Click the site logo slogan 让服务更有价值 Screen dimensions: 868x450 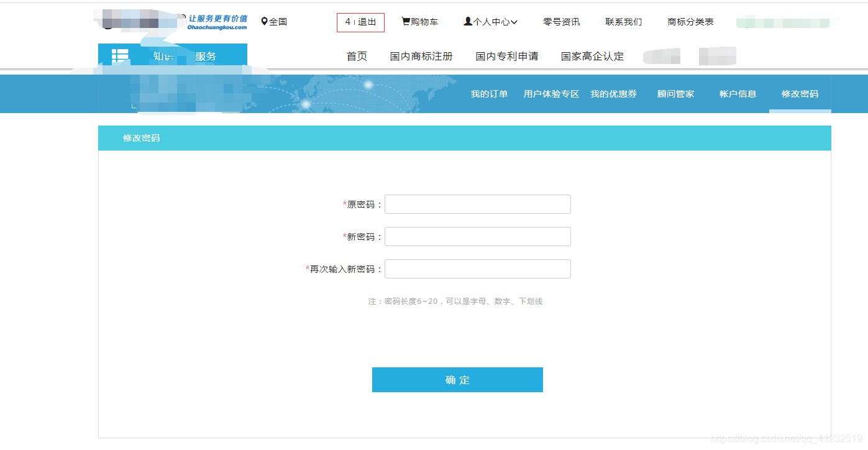click(217, 19)
